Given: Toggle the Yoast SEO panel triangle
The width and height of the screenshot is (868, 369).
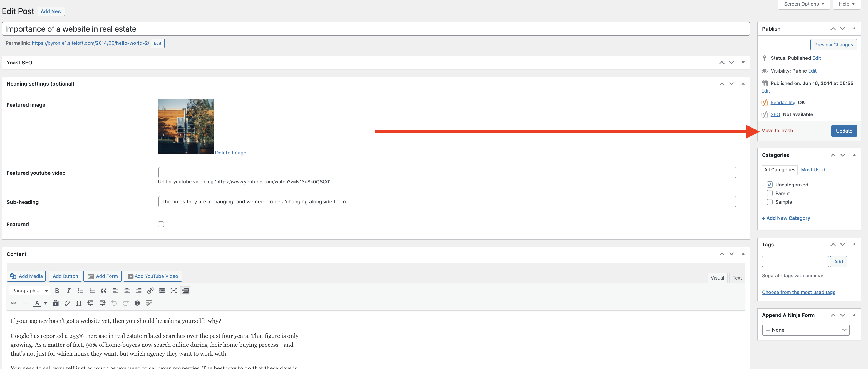Looking at the screenshot, I should 743,63.
